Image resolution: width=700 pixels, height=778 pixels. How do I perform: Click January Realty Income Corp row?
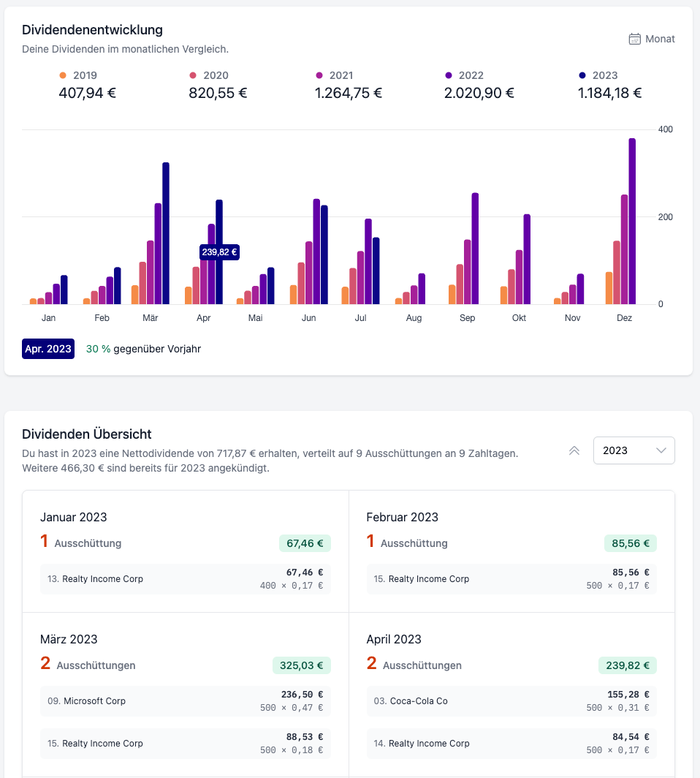186,579
